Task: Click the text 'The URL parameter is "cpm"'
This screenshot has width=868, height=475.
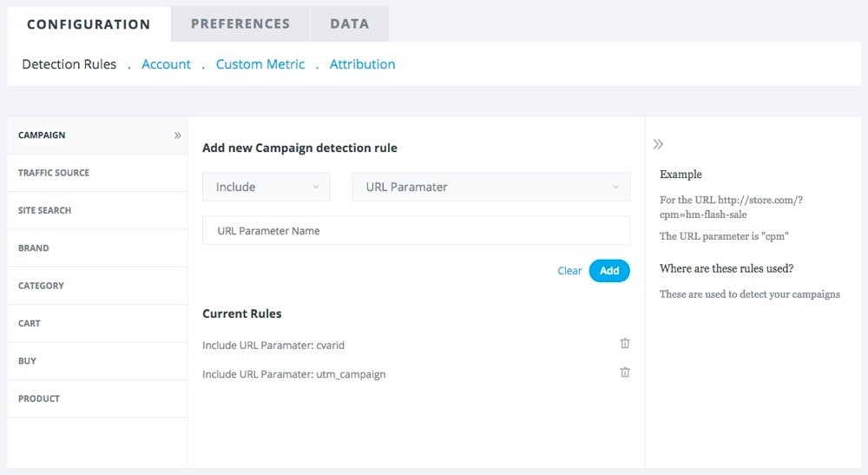Action: click(724, 236)
